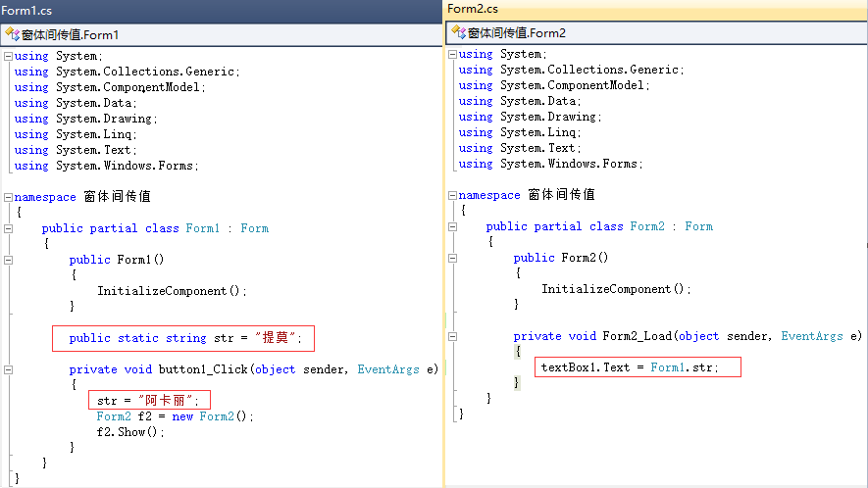Collapse the button1_Click method
This screenshot has height=488, width=868.
pos(8,369)
